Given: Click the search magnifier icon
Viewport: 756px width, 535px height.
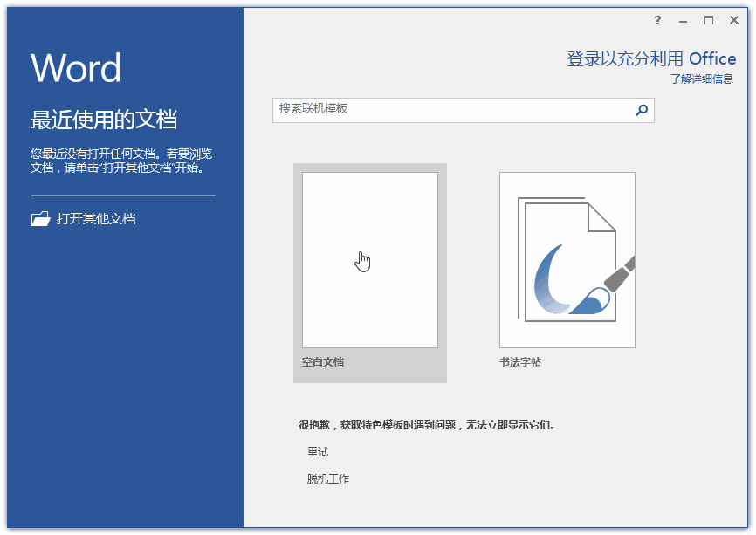Looking at the screenshot, I should 640,111.
